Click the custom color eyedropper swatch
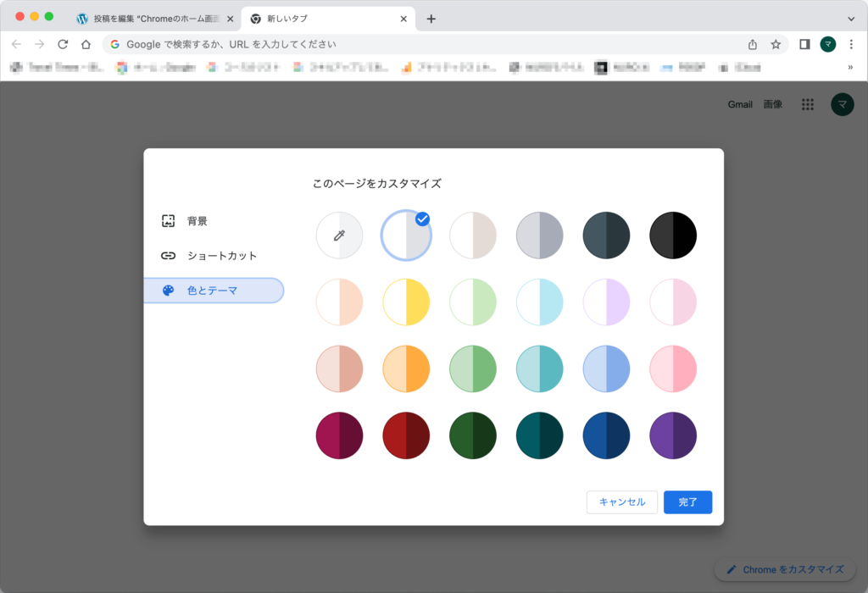Screen dimensions: 868x593 tap(339, 235)
